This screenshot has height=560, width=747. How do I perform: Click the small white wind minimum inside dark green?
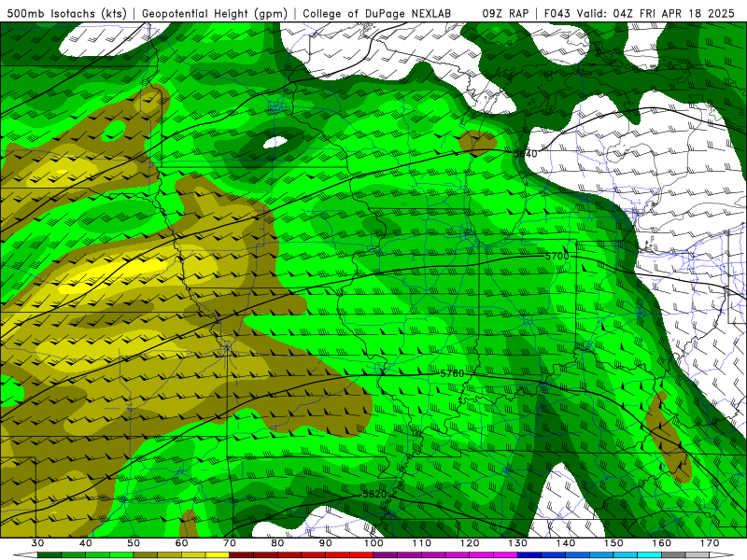275,142
